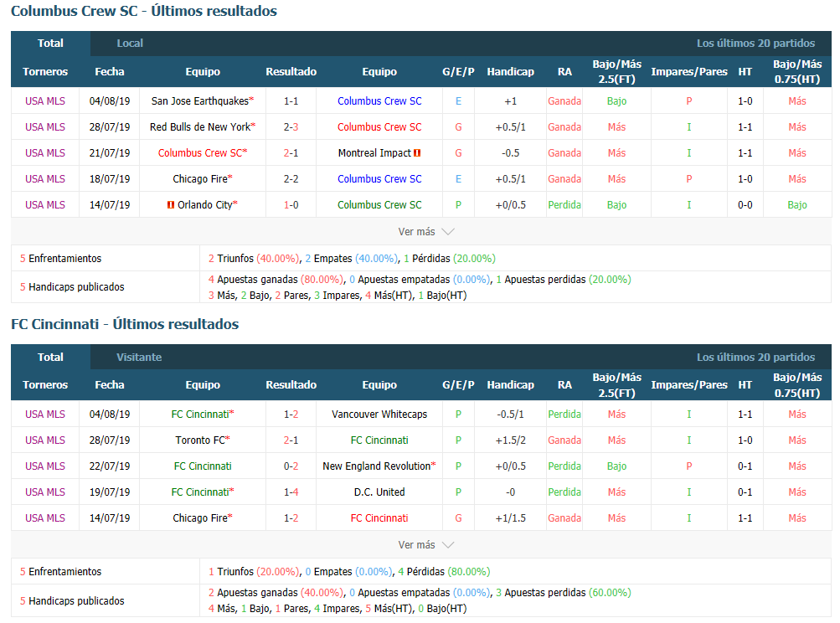The height and width of the screenshot is (623, 840).
Task: Open the Orlando City team link
Action: 204,205
